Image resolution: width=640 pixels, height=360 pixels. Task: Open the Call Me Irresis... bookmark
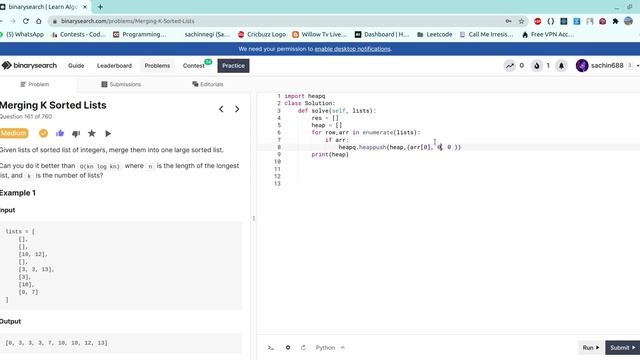pyautogui.click(x=487, y=35)
